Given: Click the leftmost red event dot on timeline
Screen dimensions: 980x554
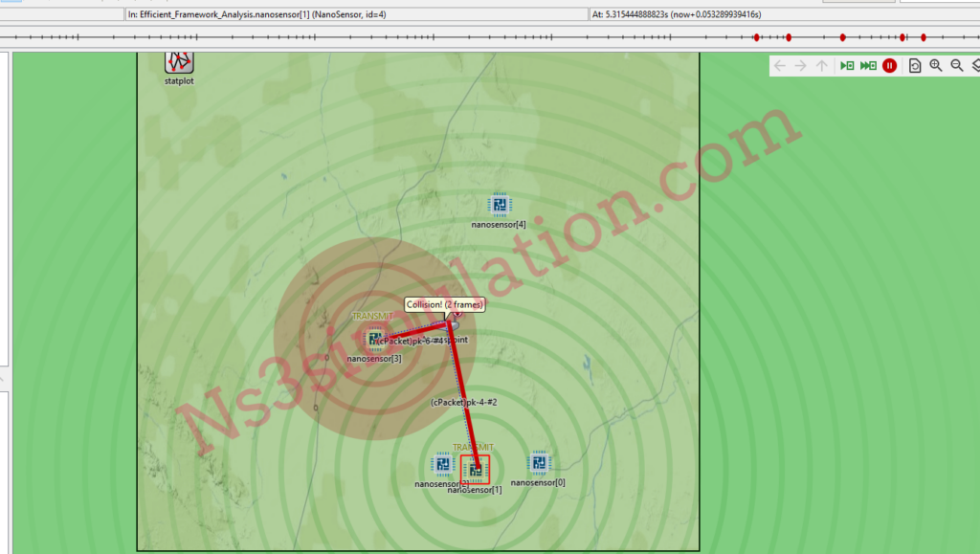Looking at the screenshot, I should pos(756,37).
